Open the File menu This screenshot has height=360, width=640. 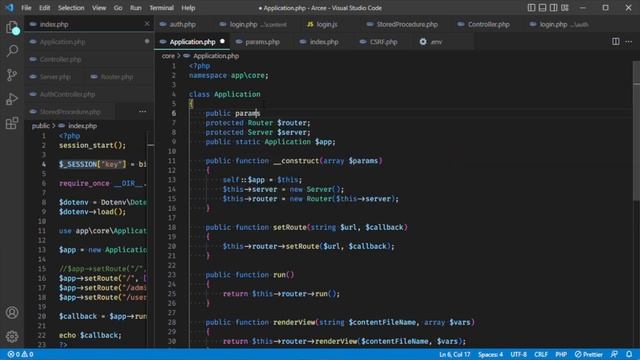[x=26, y=8]
